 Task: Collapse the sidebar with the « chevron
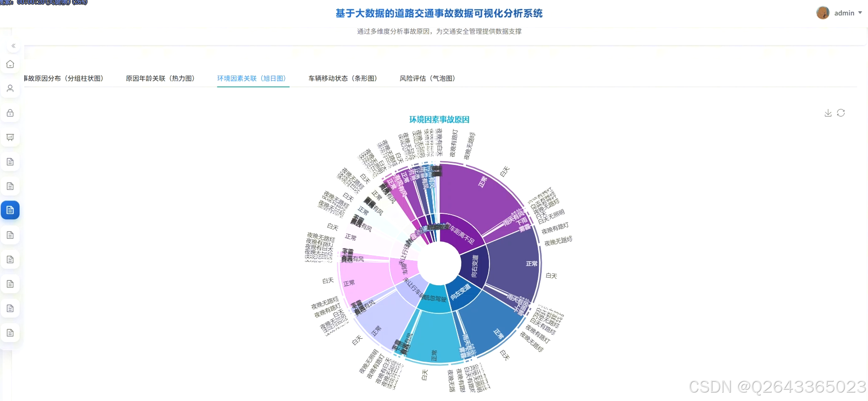click(13, 46)
